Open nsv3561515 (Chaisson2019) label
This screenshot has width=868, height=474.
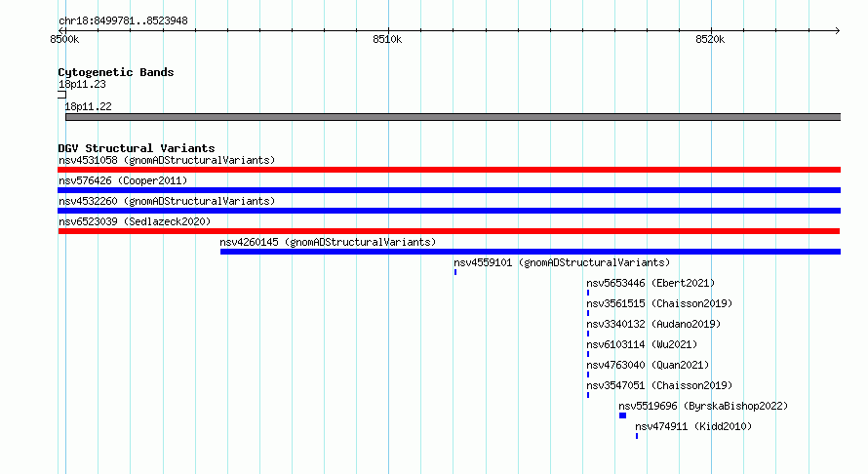[659, 303]
